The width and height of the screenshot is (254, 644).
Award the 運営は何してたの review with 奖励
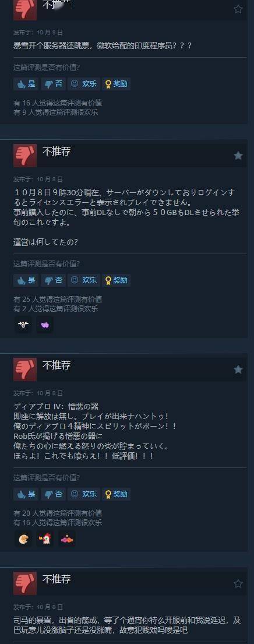point(116,280)
